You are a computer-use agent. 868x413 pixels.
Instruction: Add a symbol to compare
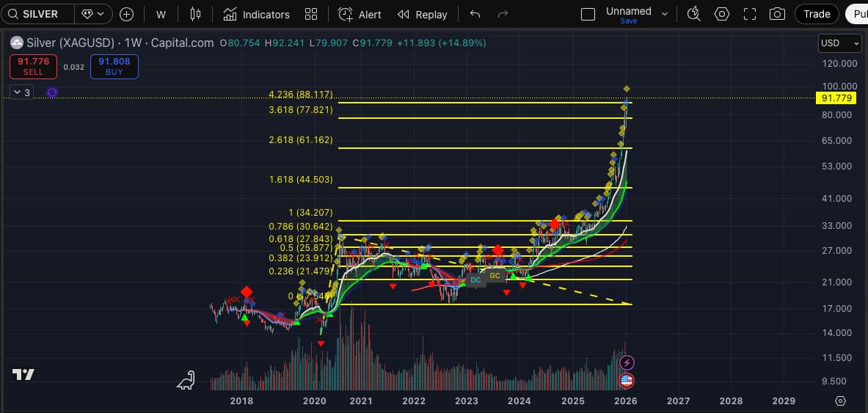126,14
